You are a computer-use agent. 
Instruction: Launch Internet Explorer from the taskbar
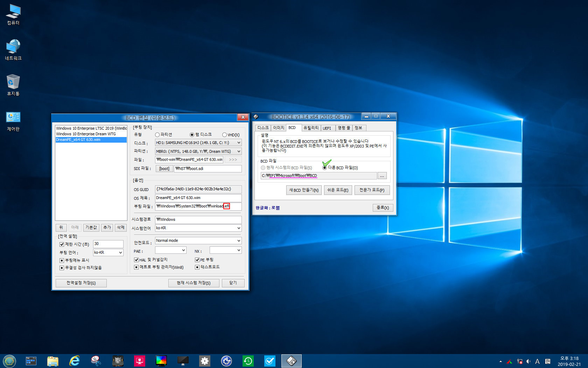(75, 361)
